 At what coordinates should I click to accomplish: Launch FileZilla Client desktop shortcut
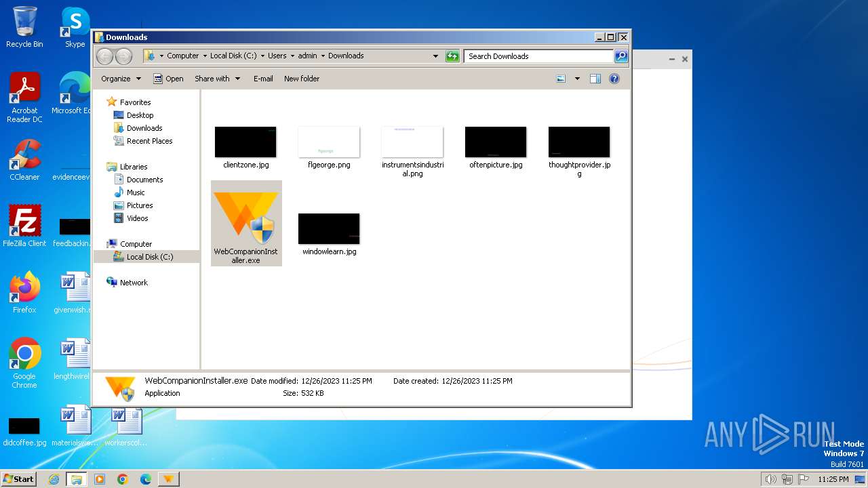click(24, 226)
